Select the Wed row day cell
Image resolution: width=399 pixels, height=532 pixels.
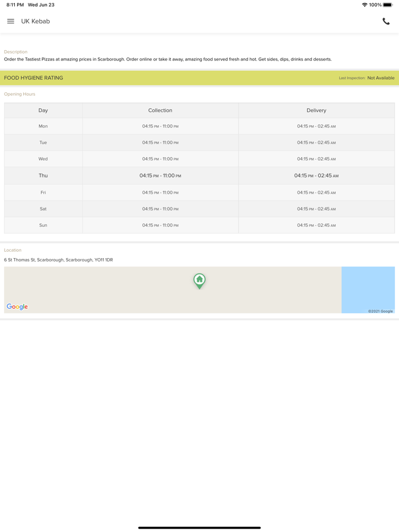click(x=43, y=159)
